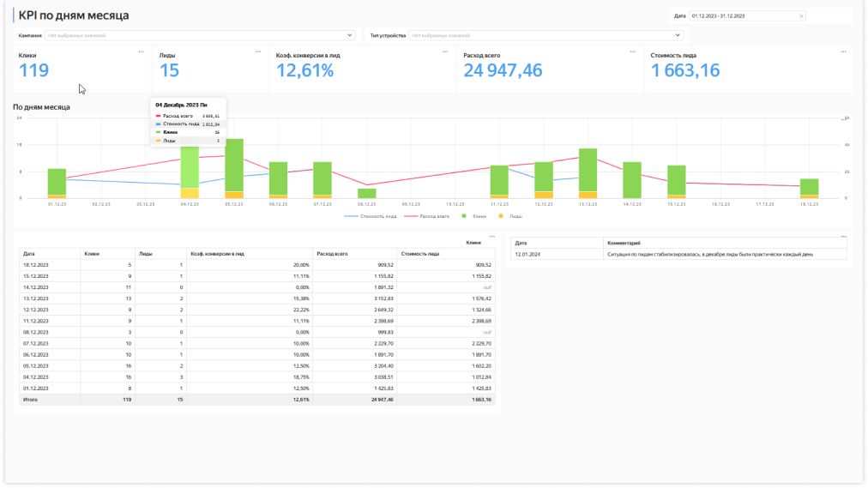Expand the Тип устройства filter dropdown
The height and width of the screenshot is (488, 868).
pos(678,35)
